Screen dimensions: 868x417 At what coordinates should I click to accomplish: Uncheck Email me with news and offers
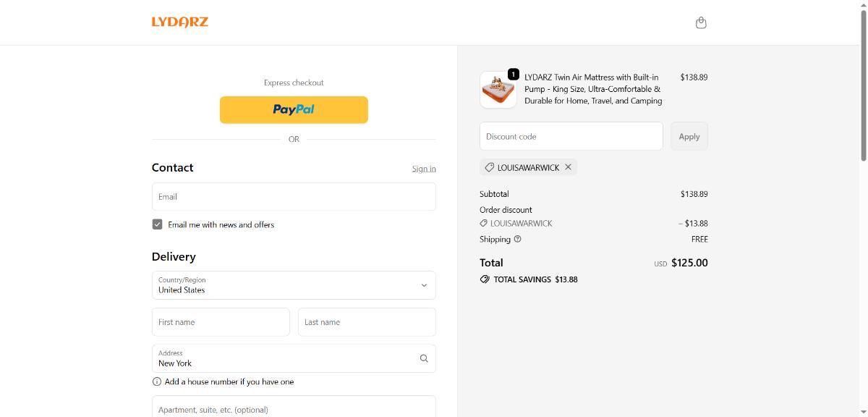tap(157, 224)
